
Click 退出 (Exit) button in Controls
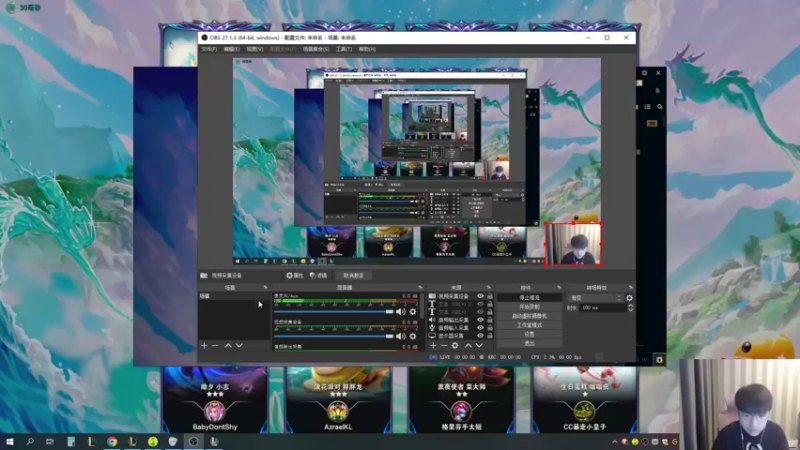(x=530, y=343)
